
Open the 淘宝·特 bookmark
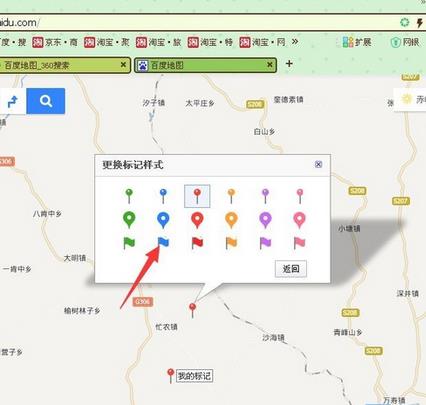pyautogui.click(x=210, y=42)
